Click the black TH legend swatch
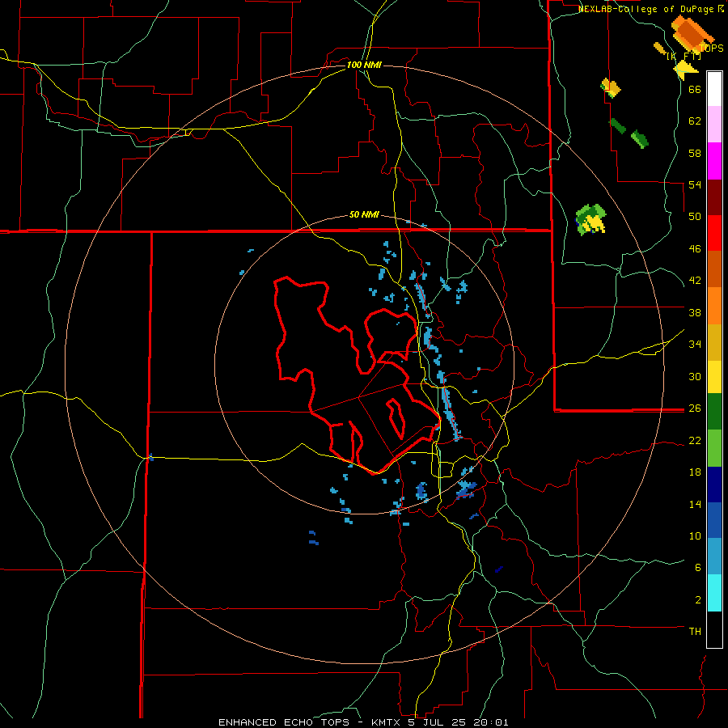The width and height of the screenshot is (728, 728). pyautogui.click(x=714, y=629)
